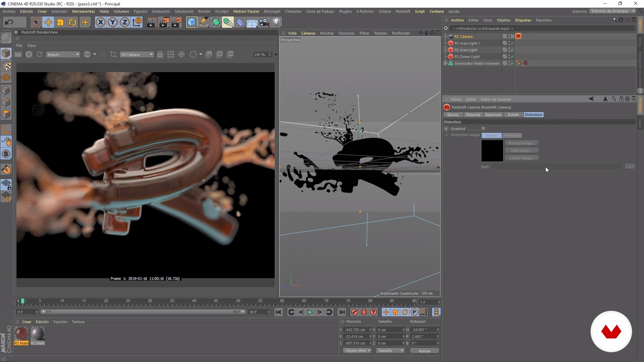
Task: Toggle RS Dome Light enable checkmark
Action: click(x=513, y=57)
